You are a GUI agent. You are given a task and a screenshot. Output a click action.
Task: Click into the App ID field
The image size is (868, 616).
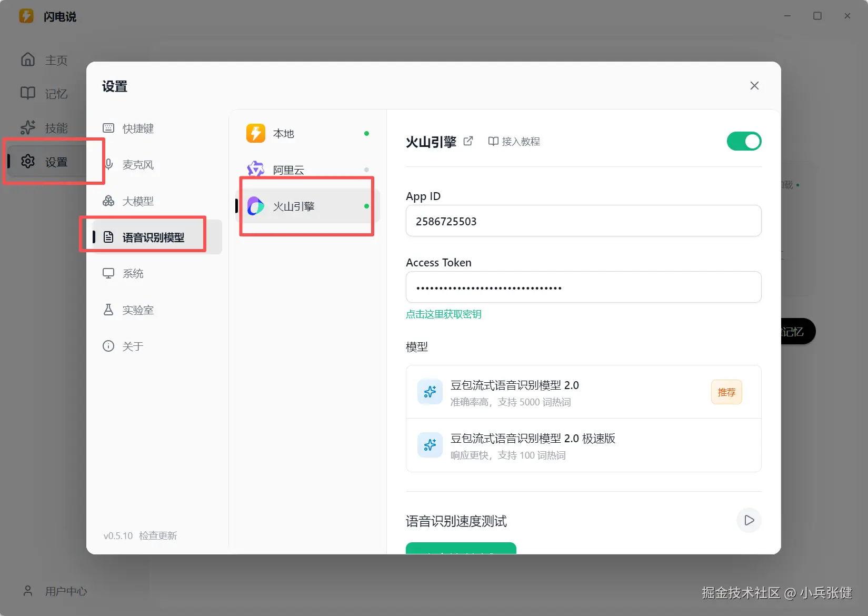coord(583,221)
